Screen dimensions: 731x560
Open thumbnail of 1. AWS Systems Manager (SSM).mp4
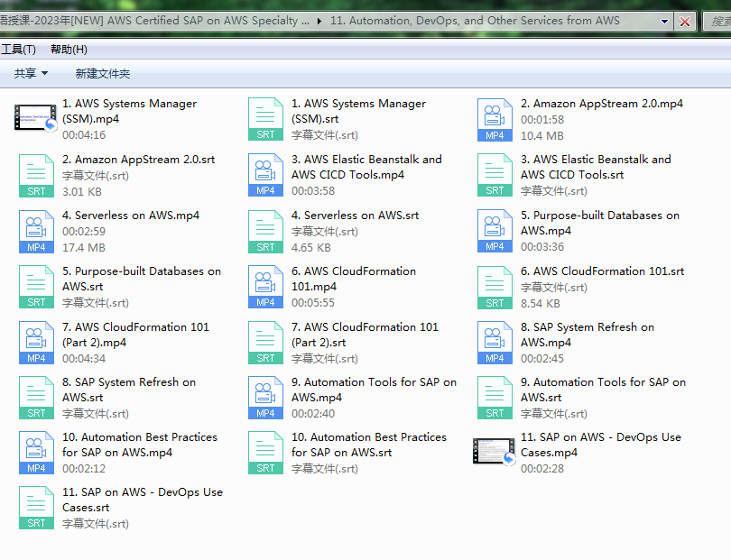(x=35, y=117)
